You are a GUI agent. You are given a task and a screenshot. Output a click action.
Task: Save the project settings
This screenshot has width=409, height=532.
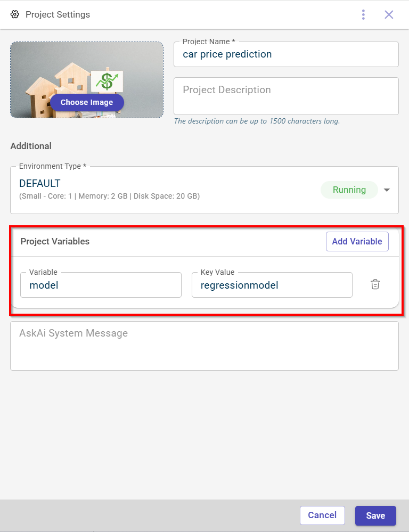point(375,515)
